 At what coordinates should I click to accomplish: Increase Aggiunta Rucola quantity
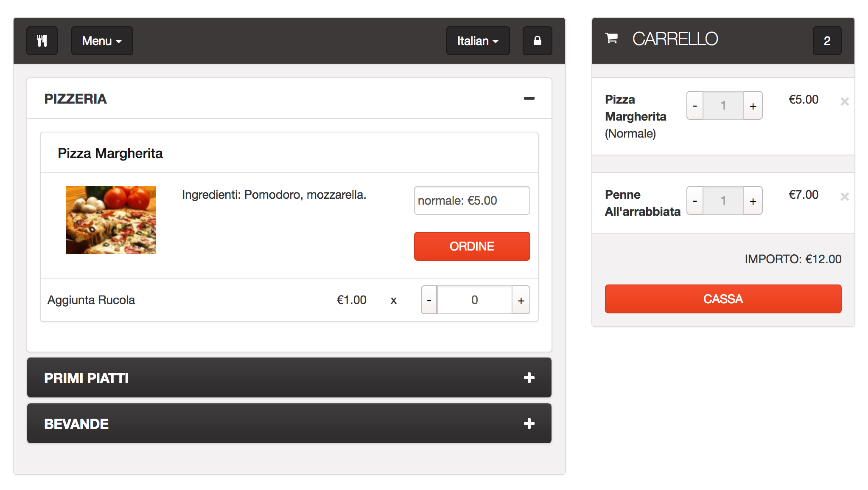[x=521, y=300]
